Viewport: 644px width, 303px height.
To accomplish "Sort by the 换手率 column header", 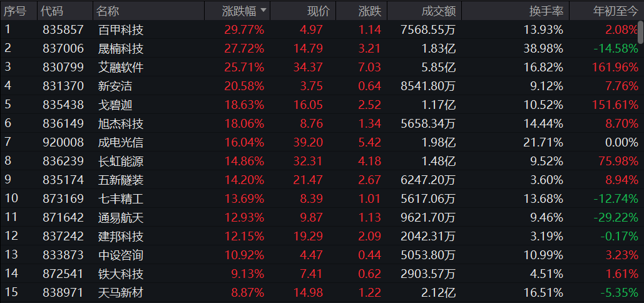I will [x=515, y=11].
